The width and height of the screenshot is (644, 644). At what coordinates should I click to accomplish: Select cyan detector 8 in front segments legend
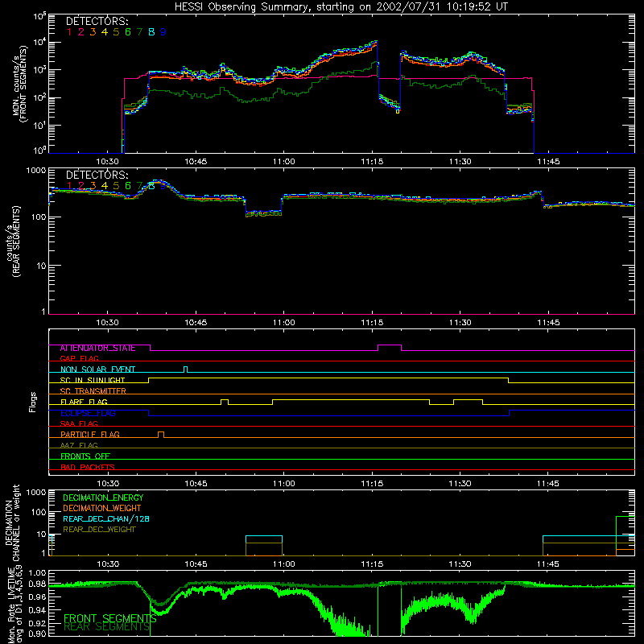(151, 31)
